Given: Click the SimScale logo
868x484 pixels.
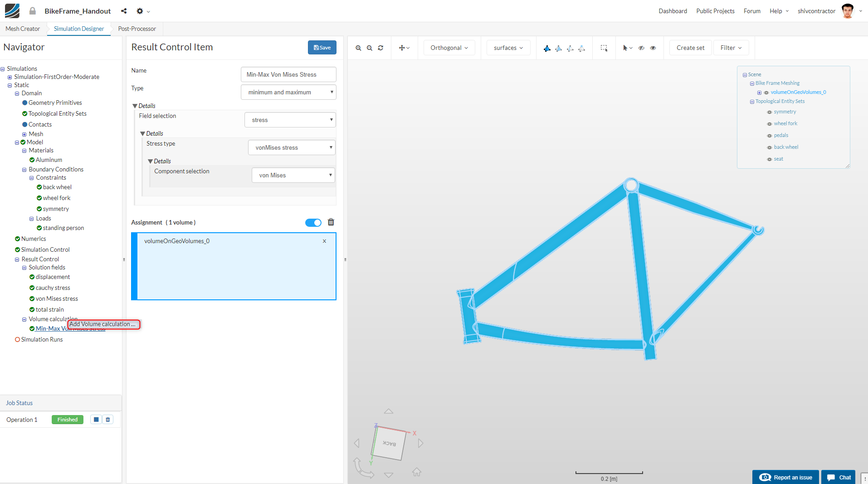Looking at the screenshot, I should click(12, 10).
